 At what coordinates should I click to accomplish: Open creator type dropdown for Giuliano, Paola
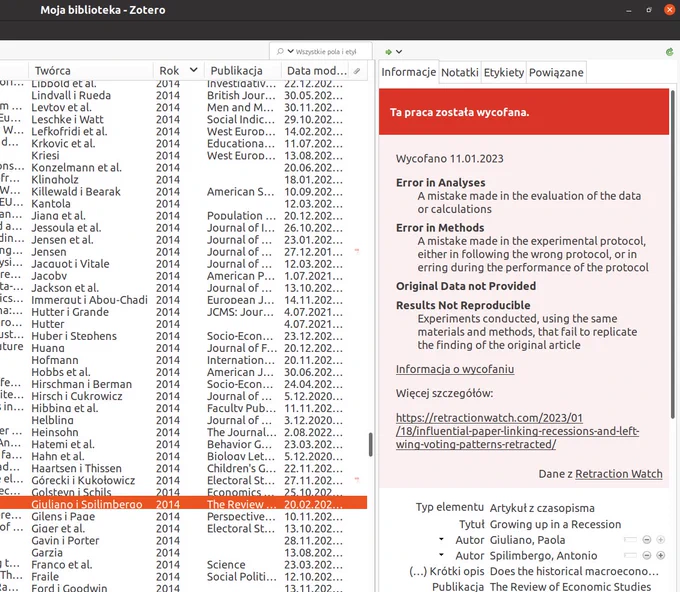pos(441,540)
